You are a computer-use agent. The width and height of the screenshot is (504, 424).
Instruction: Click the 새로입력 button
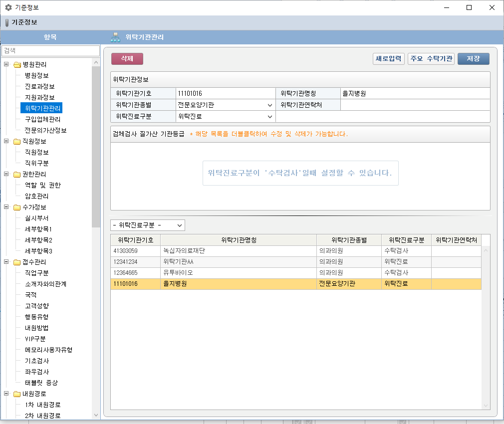(388, 59)
